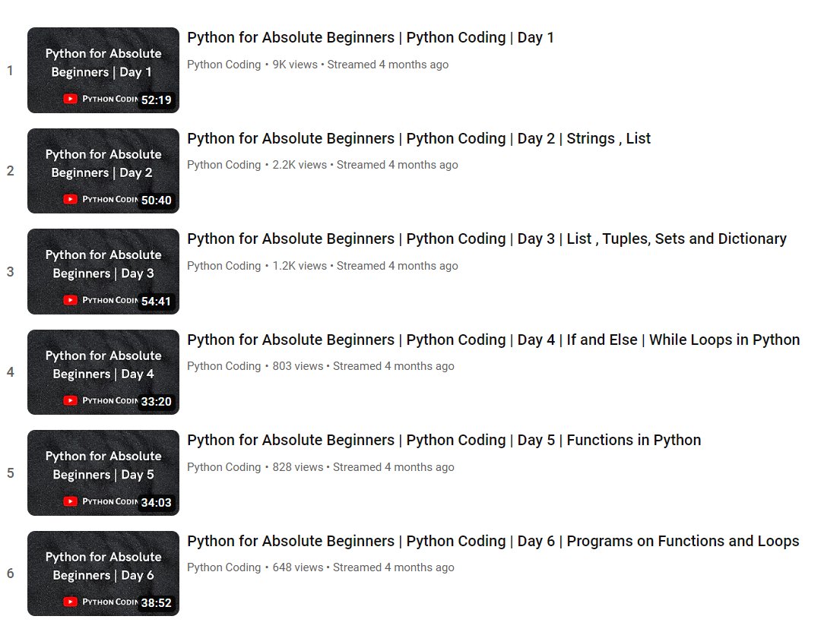Click the YouTube logo icon on Day 3 thumbnail

tap(70, 300)
